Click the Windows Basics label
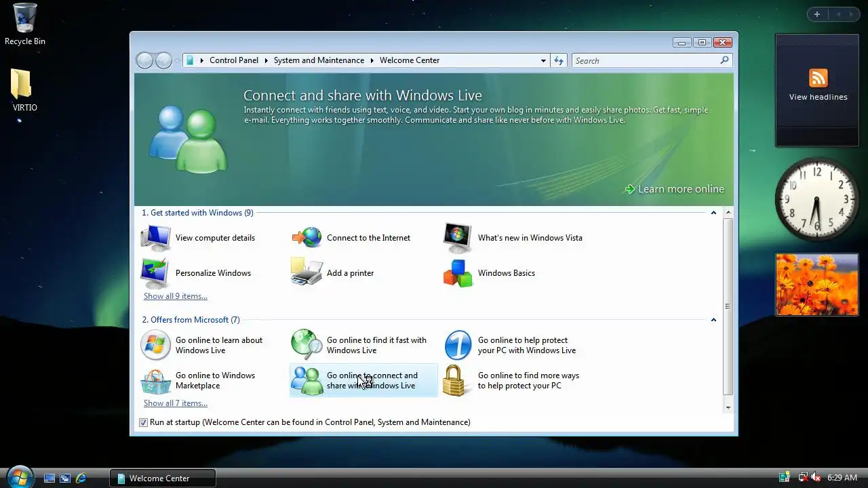The height and width of the screenshot is (488, 868). (506, 273)
